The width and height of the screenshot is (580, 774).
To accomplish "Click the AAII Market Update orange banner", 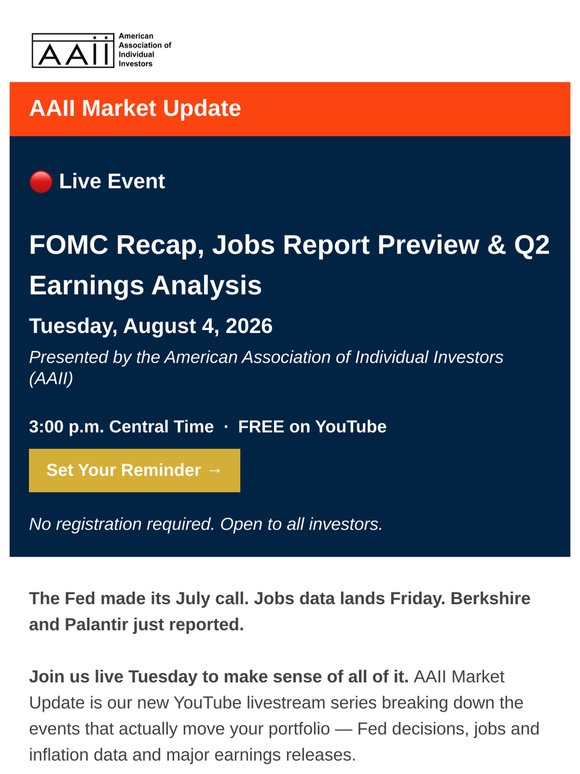I will pyautogui.click(x=290, y=109).
